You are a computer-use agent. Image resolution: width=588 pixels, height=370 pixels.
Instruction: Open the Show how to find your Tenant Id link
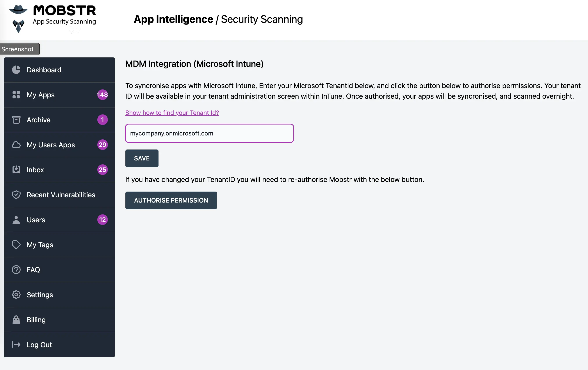click(x=172, y=112)
